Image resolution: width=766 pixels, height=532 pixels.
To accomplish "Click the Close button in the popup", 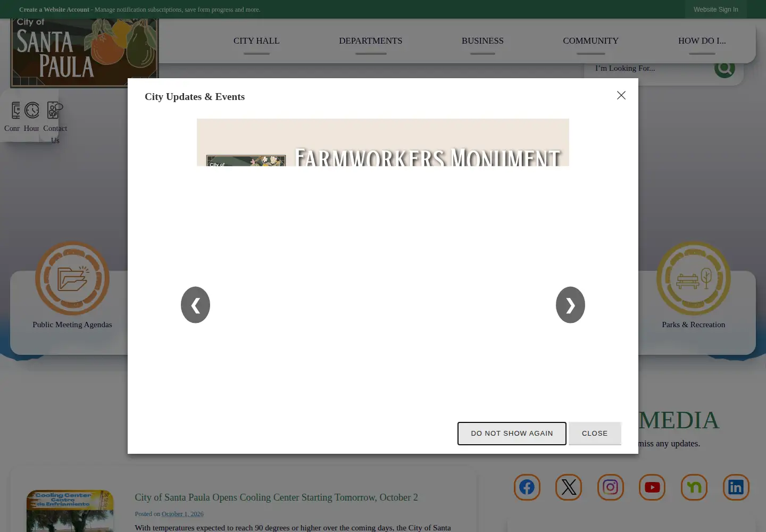I will click(595, 434).
